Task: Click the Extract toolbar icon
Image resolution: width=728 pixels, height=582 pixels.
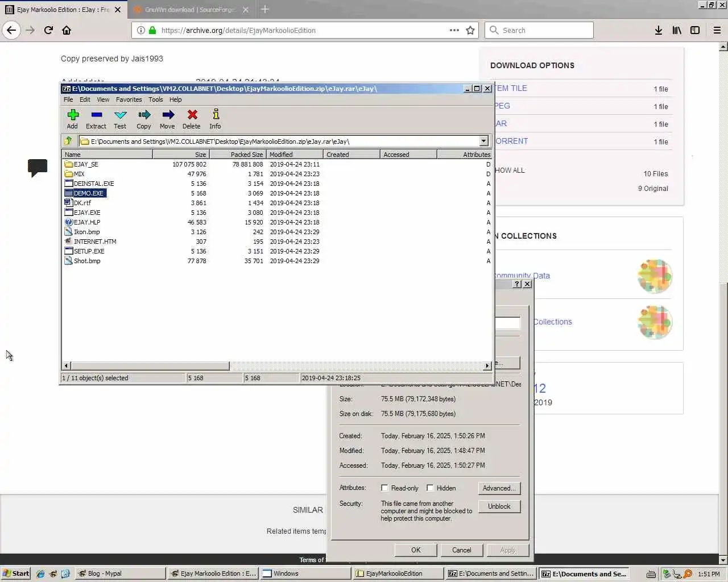Action: click(96, 119)
